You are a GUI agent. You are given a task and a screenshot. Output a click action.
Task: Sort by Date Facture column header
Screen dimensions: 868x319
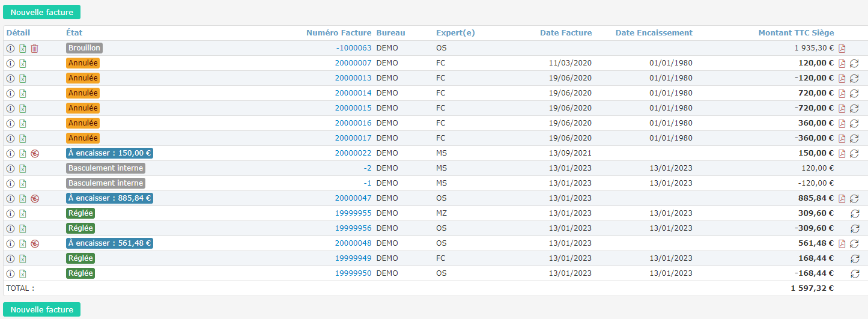tap(565, 33)
